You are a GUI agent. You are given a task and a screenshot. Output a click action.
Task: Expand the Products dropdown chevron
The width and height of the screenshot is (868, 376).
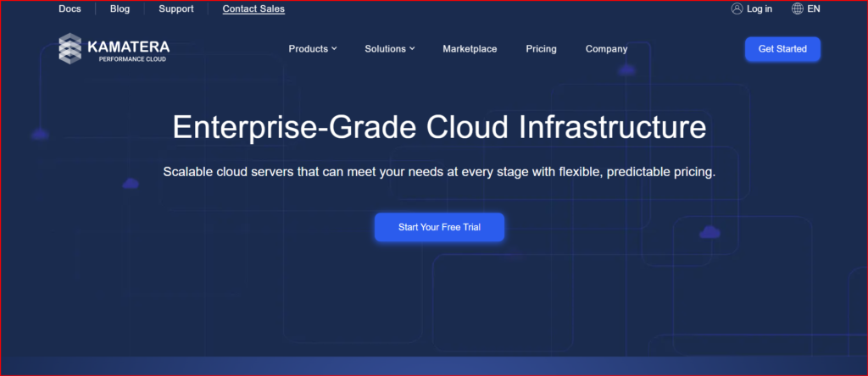pos(334,49)
